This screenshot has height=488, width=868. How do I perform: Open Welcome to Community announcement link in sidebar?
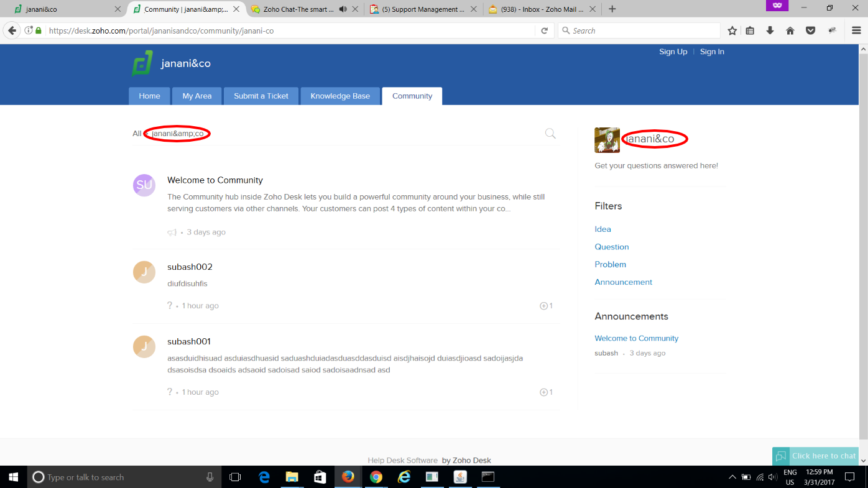[636, 338]
